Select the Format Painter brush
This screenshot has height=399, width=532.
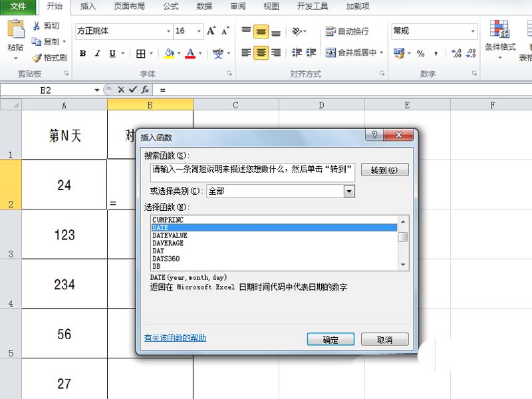[37, 58]
